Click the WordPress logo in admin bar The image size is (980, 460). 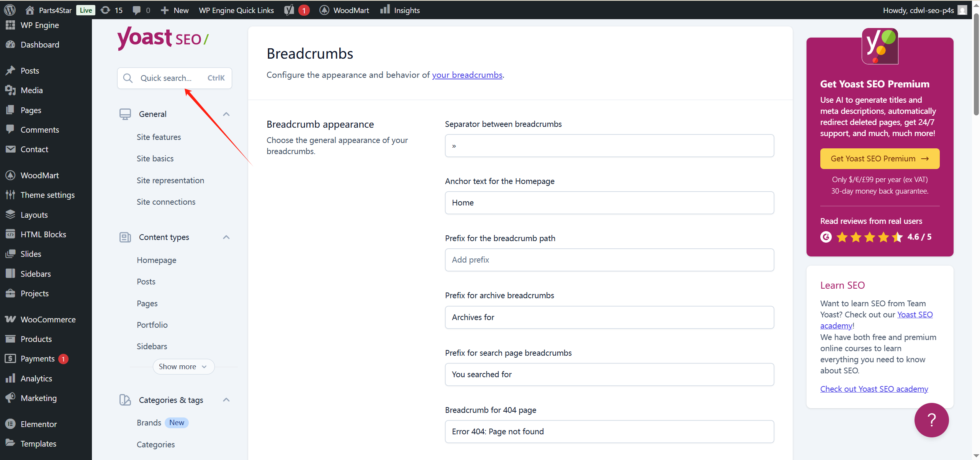[10, 10]
